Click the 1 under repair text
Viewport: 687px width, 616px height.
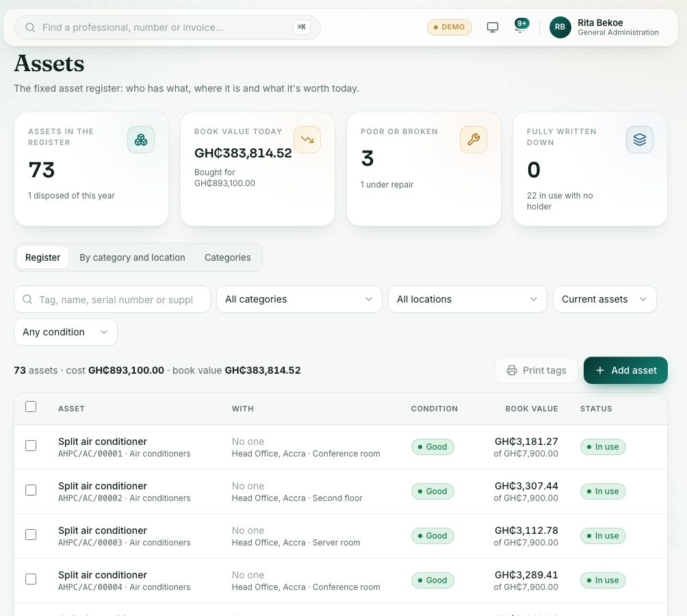coord(387,184)
